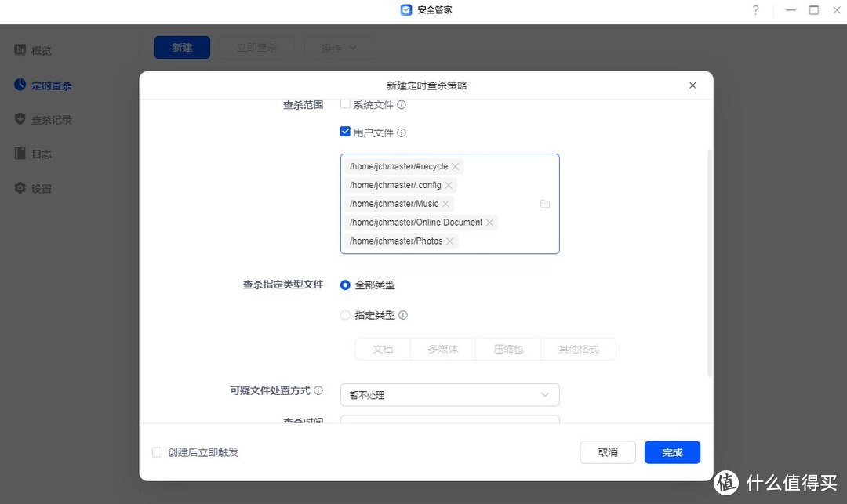Expand the 暂不处理 handling method dropdown
Viewport: 847px width, 504px height.
click(x=449, y=395)
